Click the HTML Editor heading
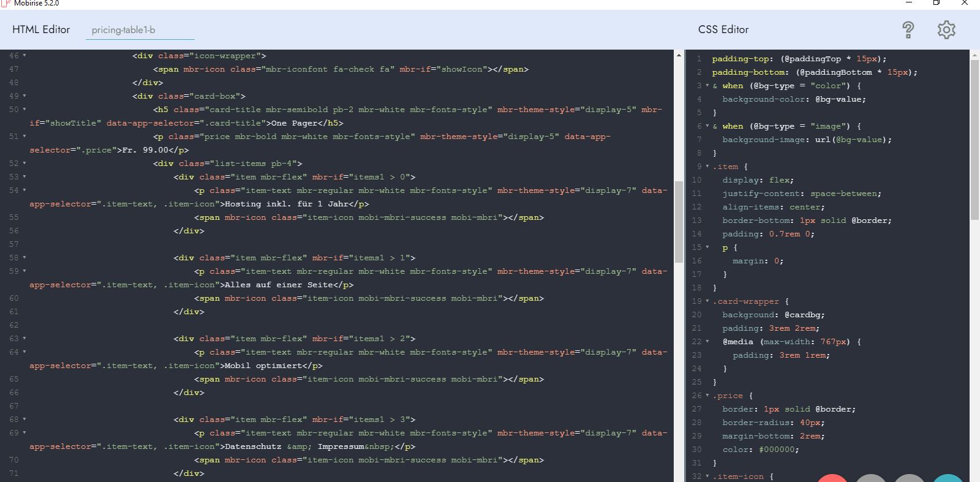This screenshot has height=482, width=980. click(x=41, y=29)
